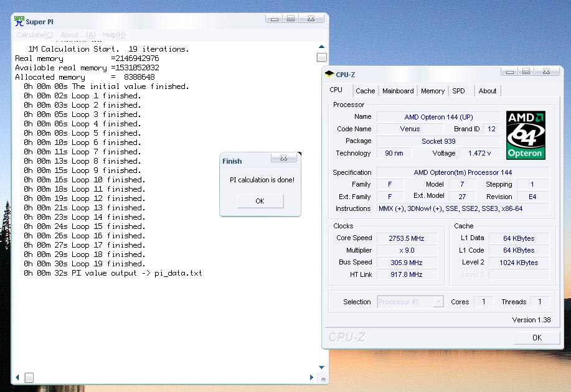The image size is (571, 392).
Task: Close the CPU-Z window
Action: click(x=547, y=72)
